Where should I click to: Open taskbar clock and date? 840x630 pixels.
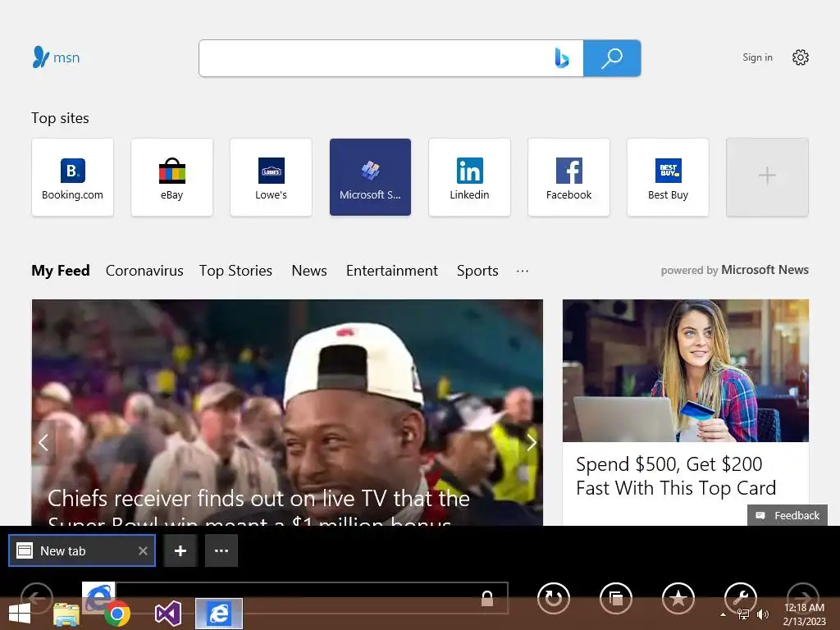click(804, 614)
